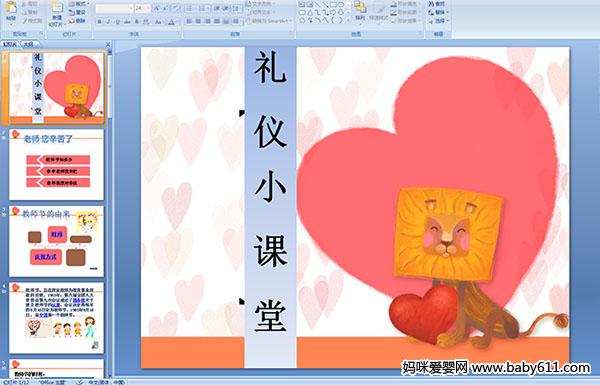Screen dimensions: 600x385
Task: Open the Clipboard group dialog launcher
Action: coord(41,33)
